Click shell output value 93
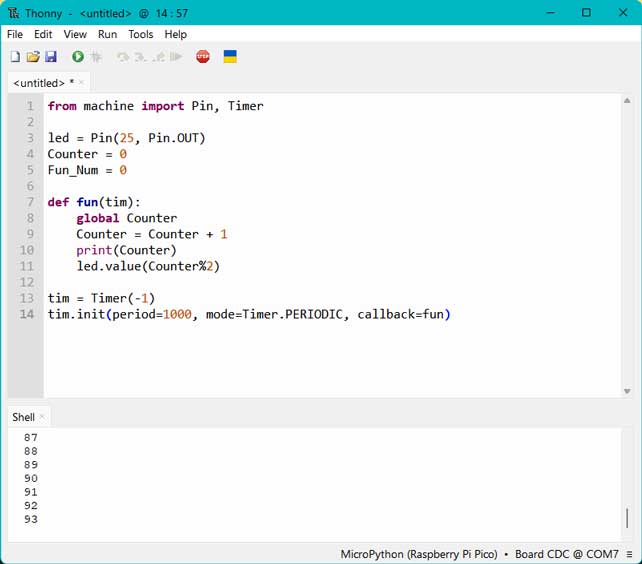 pyautogui.click(x=31, y=519)
